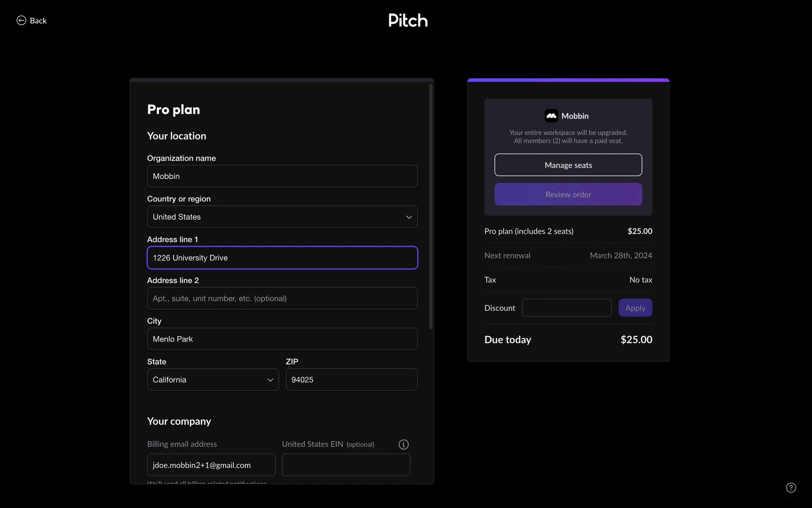Click the United States EIN field
The height and width of the screenshot is (508, 812).
coord(346,465)
